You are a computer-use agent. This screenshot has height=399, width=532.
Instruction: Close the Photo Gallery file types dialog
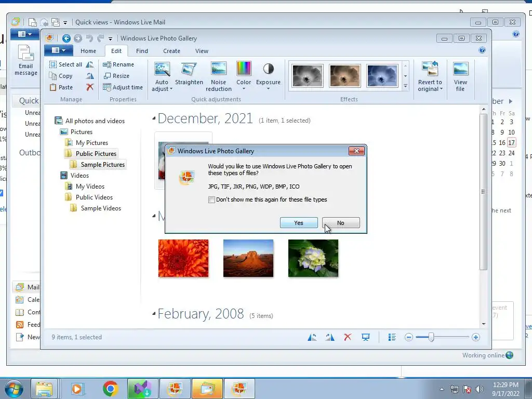point(356,151)
